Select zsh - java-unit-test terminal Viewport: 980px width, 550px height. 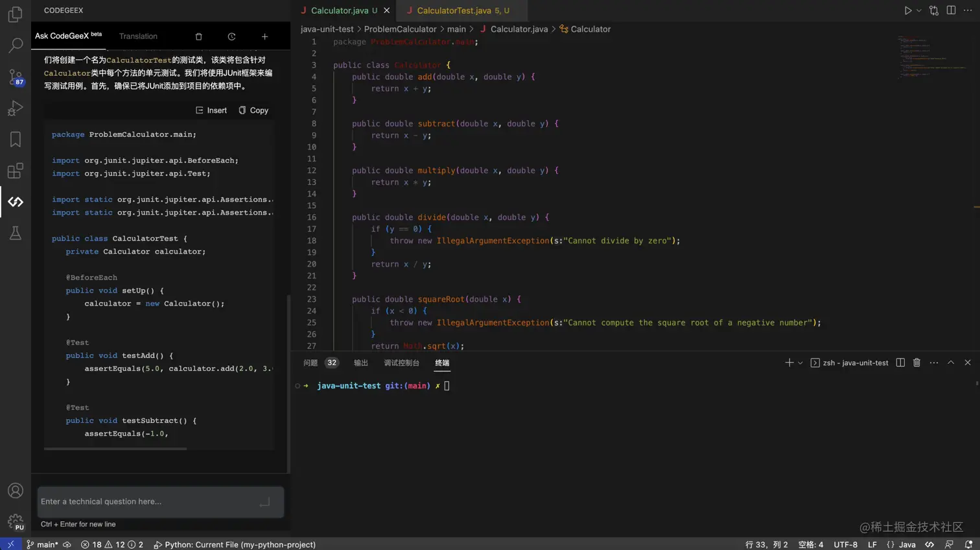[x=850, y=363]
